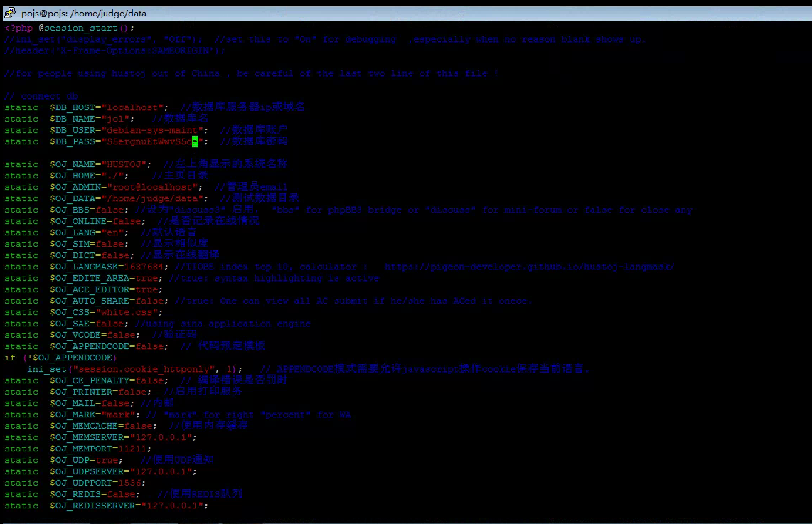Click the $OJ_MEMCACHE variable

pos(84,427)
